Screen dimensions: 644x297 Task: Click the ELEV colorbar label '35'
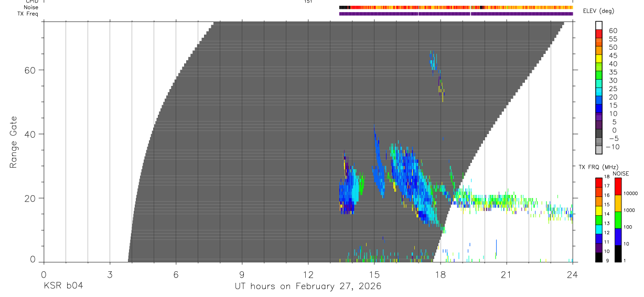coord(613,72)
